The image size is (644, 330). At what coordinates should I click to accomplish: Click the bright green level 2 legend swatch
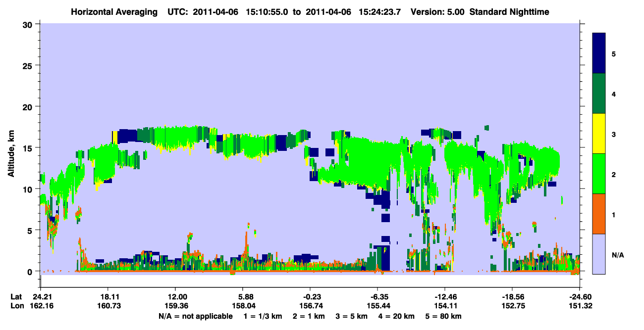pyautogui.click(x=599, y=174)
